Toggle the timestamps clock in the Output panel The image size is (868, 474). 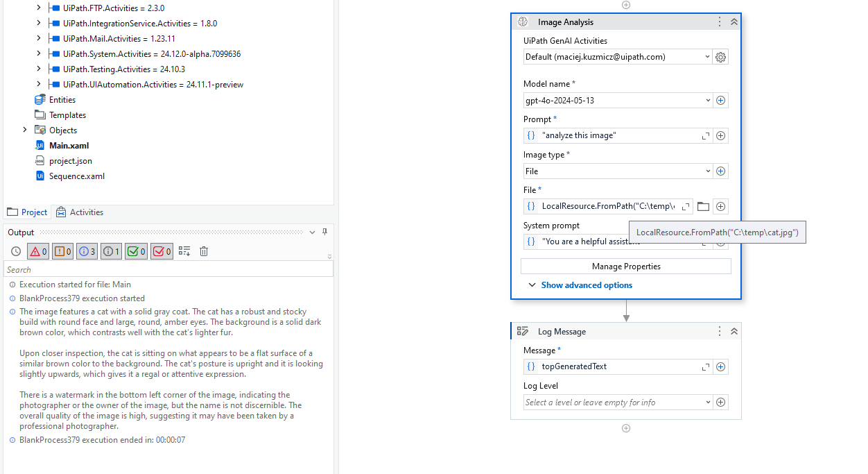coord(15,251)
